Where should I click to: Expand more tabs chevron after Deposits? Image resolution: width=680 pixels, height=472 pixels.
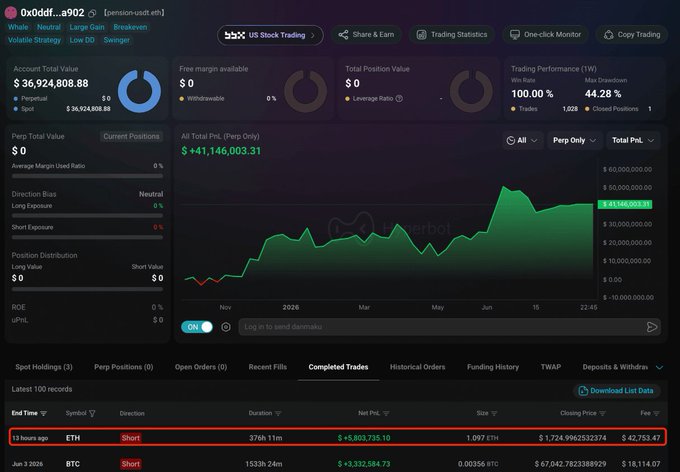tap(659, 367)
